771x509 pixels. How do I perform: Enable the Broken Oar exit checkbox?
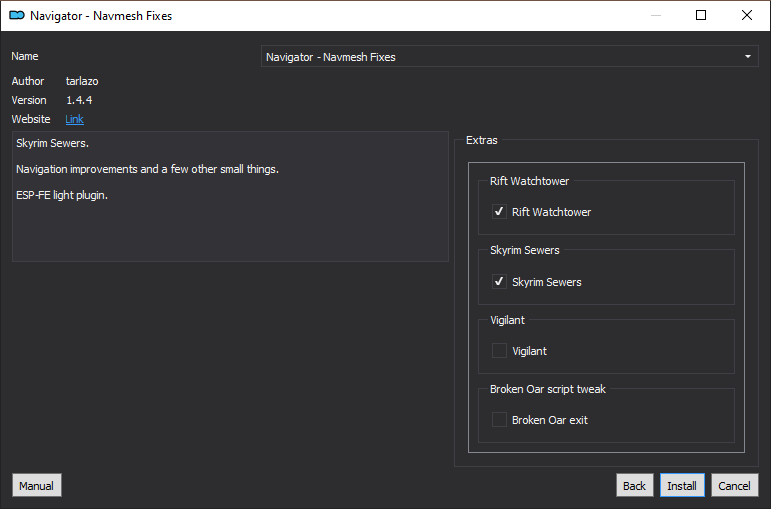pos(499,419)
